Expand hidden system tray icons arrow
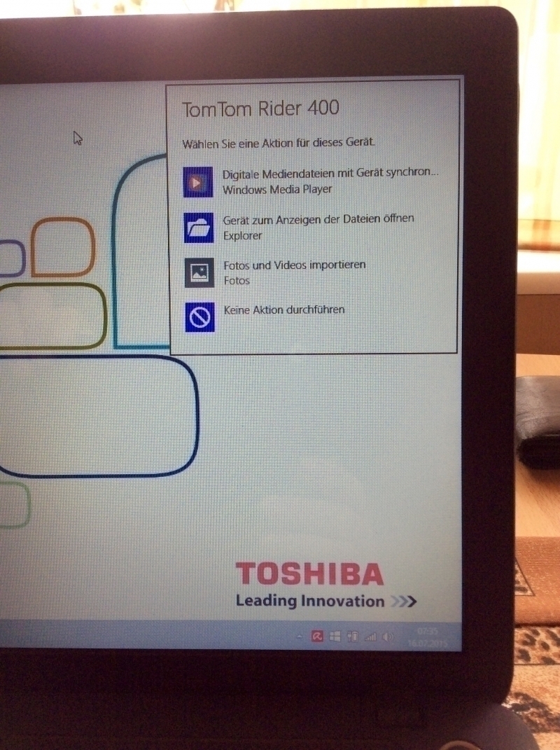 300,637
